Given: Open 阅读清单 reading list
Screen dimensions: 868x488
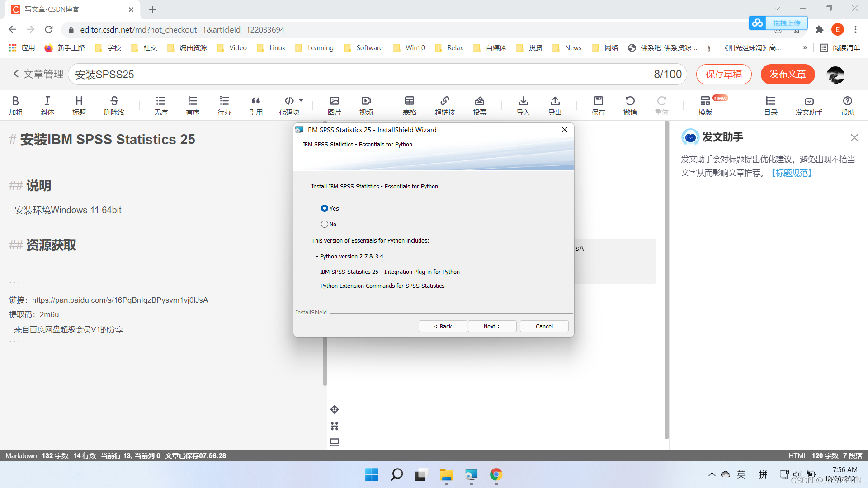Looking at the screenshot, I should tap(840, 48).
